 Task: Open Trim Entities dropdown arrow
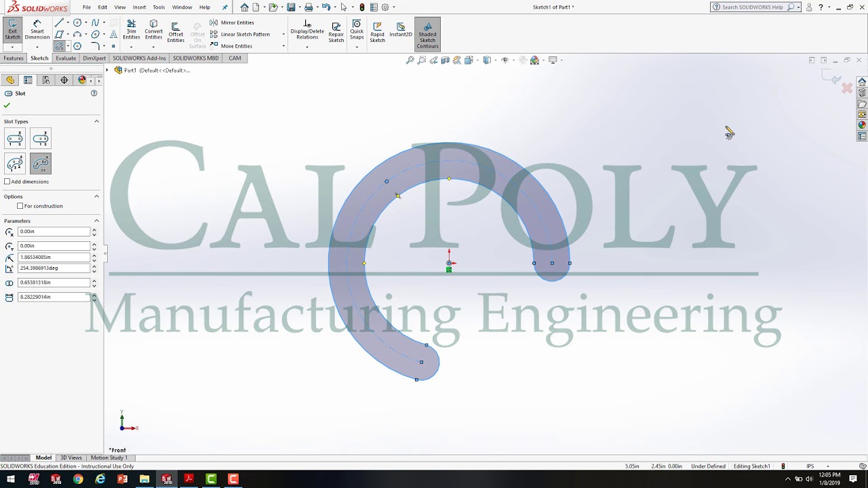tap(131, 47)
